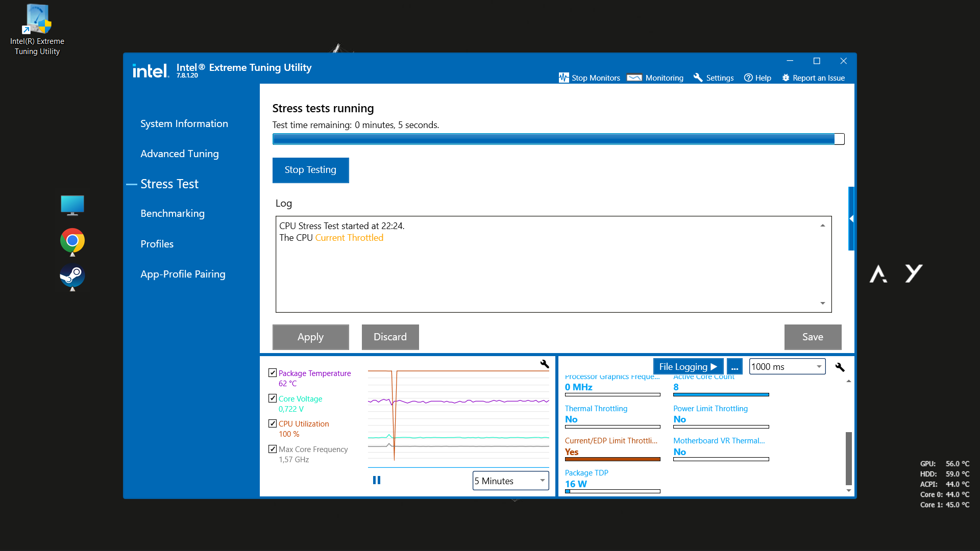Open monitor list wrench settings icon
The height and width of the screenshot is (551, 980).
coord(840,367)
